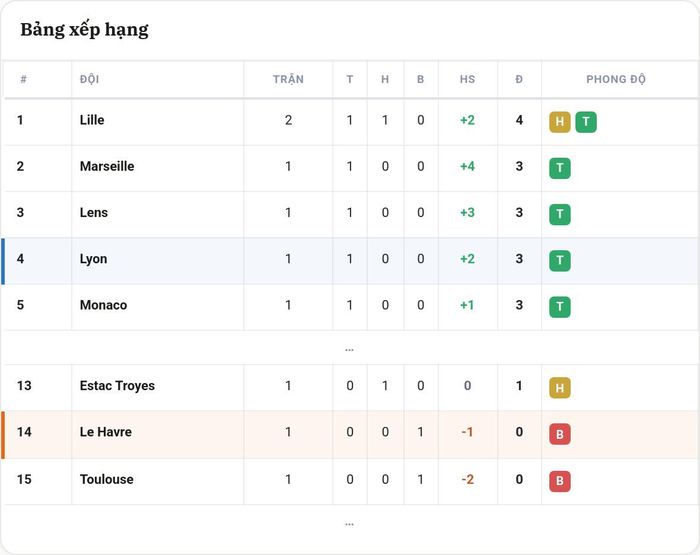This screenshot has height=555, width=700.
Task: Click Lille's yellow H form badge
Action: pos(559,121)
